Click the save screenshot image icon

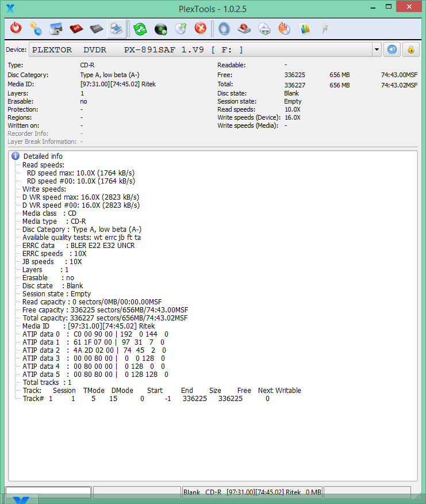pos(56,29)
